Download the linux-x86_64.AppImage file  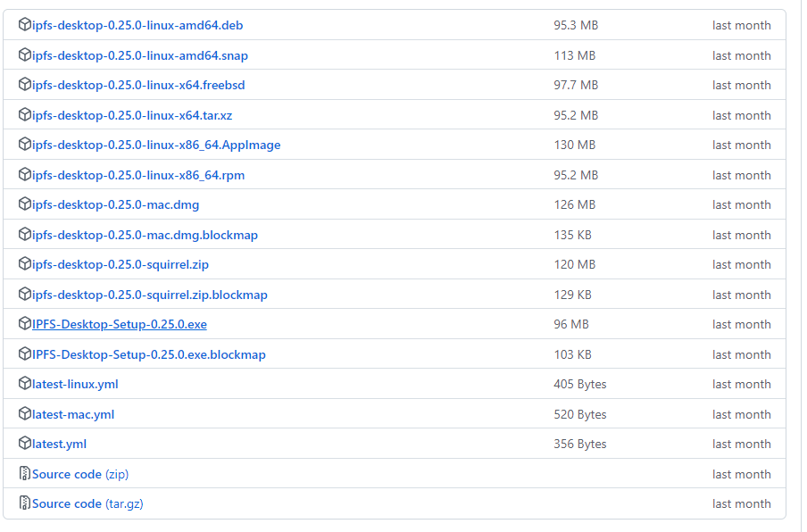(156, 145)
